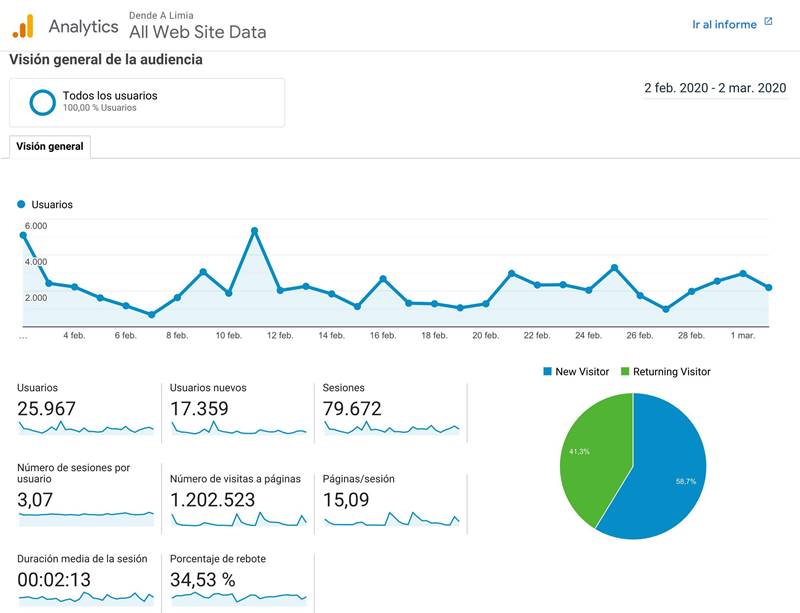
Task: Click the bounce rate value 34,53 %
Action: [x=203, y=580]
